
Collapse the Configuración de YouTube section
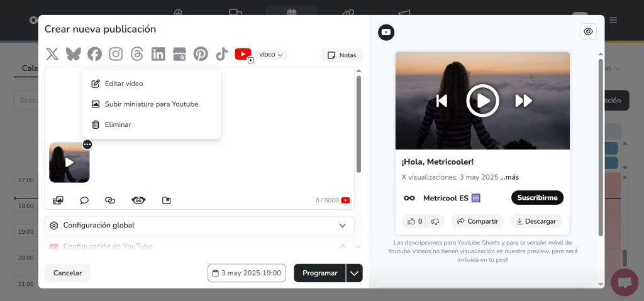tap(199, 246)
